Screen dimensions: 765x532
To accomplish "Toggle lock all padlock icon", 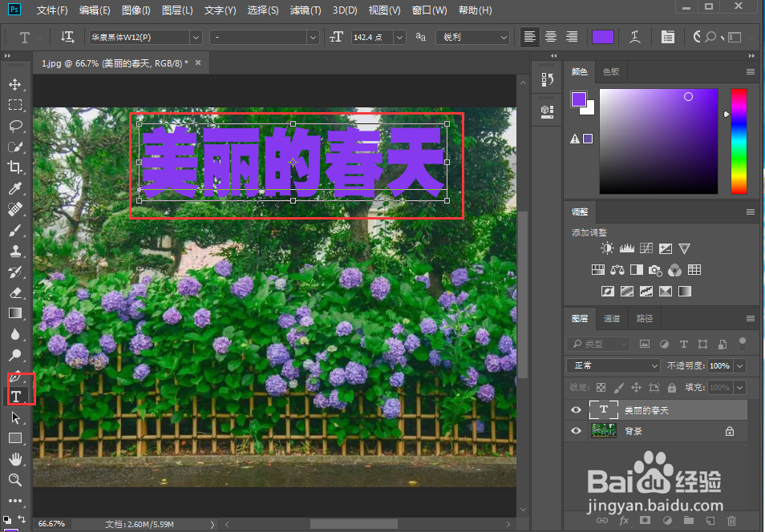I will click(672, 388).
